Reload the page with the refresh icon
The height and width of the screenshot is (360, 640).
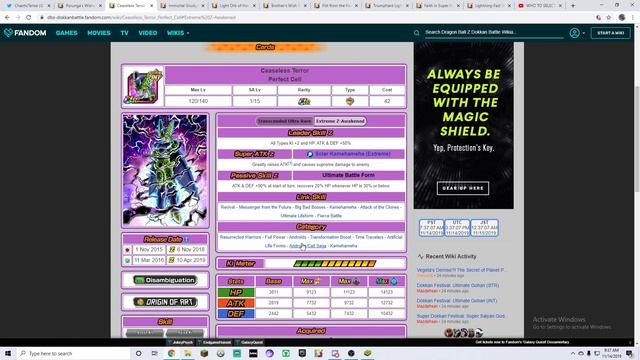(29, 18)
